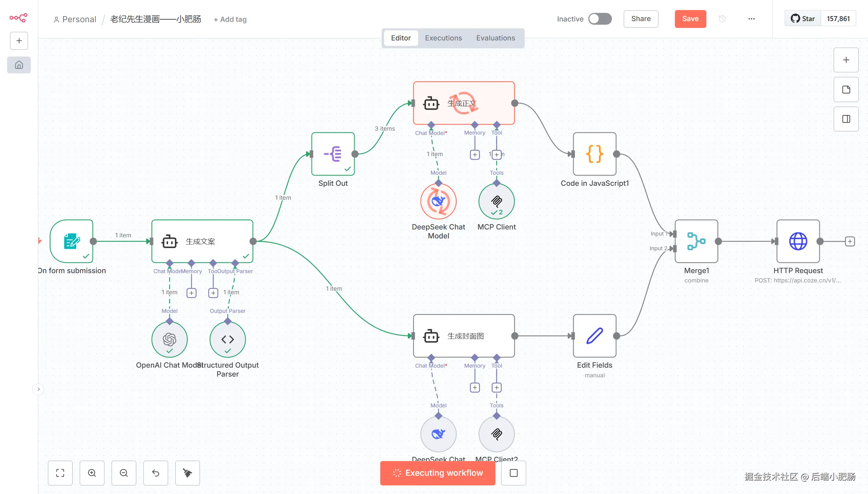Screen dimensions: 868x494
Task: Select the Code in JavaScript1 node
Action: [x=594, y=154]
